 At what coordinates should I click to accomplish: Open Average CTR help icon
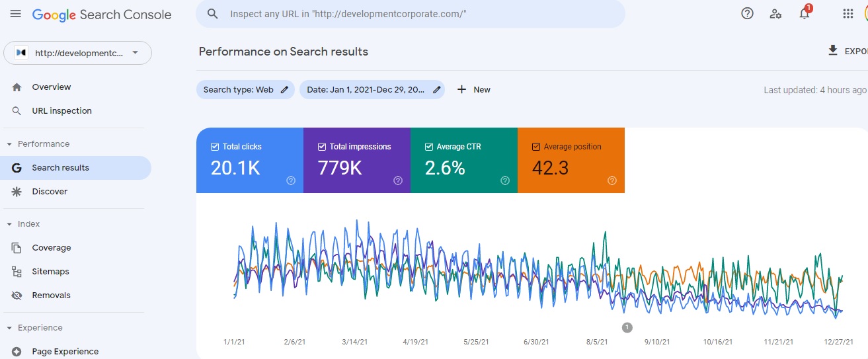[x=505, y=180]
